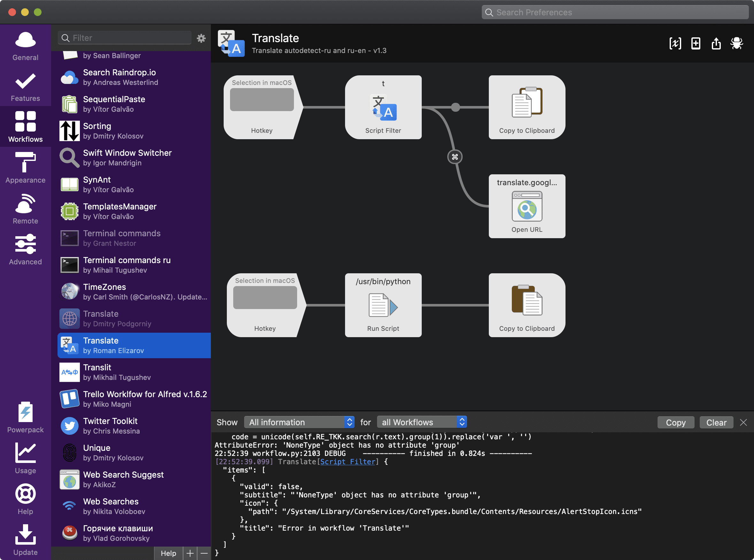Viewport: 754px width, 560px height.
Task: Toggle the workflow debugger bug icon
Action: (737, 43)
